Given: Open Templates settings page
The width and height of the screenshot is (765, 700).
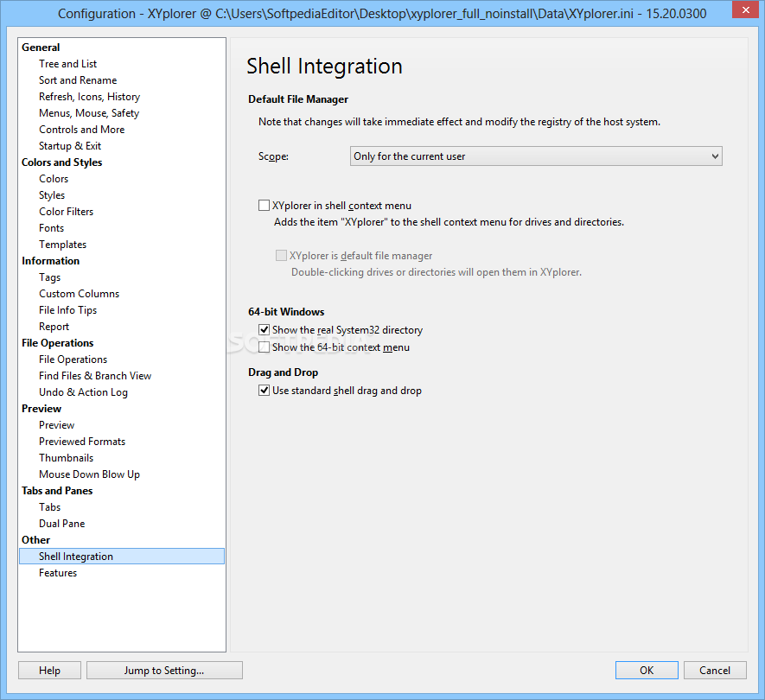Looking at the screenshot, I should pos(63,245).
